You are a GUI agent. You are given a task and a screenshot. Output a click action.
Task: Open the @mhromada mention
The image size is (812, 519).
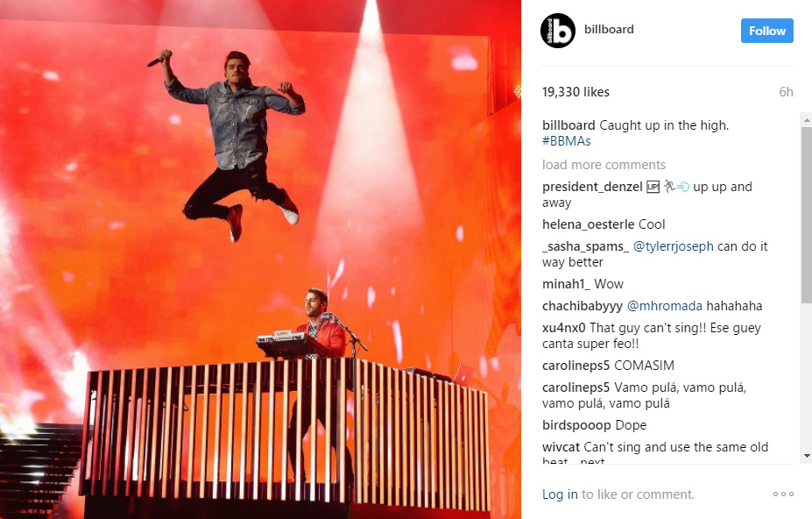coord(665,306)
